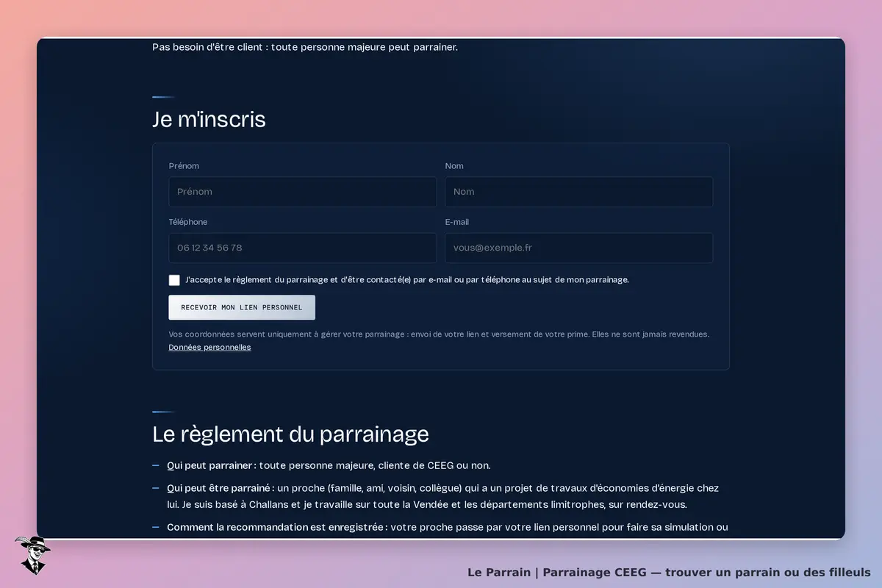Viewport: 882px width, 588px height.
Task: Open the Données personnelles link
Action: pyautogui.click(x=209, y=348)
